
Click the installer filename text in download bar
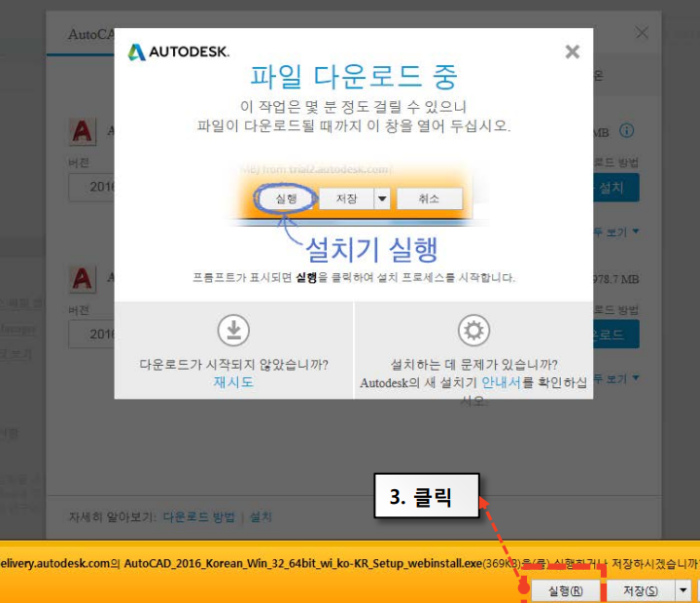point(302,563)
